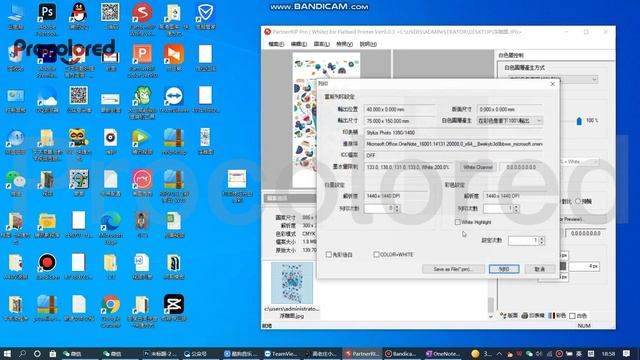Open the Windows Start menu
This screenshot has width=640, height=360.
[7, 353]
